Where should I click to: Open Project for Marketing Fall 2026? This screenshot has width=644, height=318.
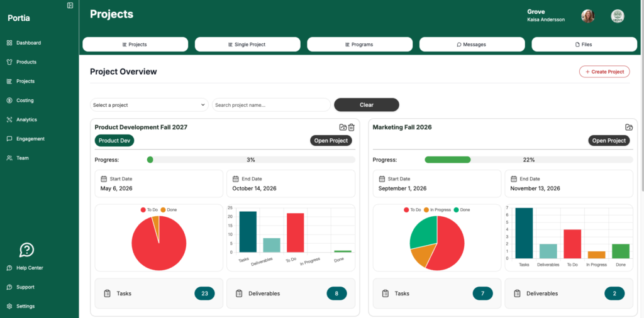(609, 140)
